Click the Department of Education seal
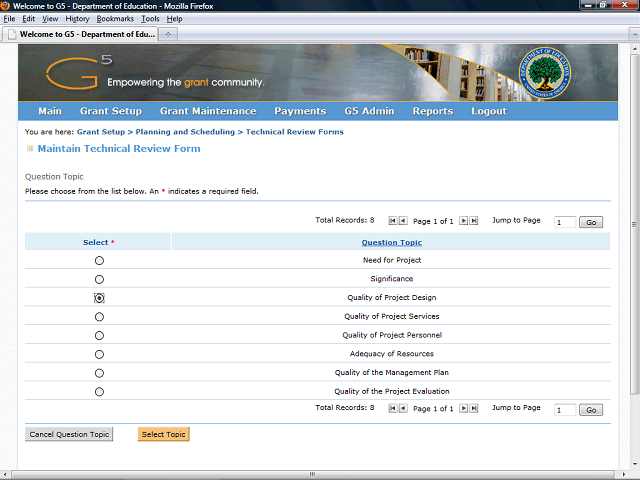The height and width of the screenshot is (480, 640). 544,73
